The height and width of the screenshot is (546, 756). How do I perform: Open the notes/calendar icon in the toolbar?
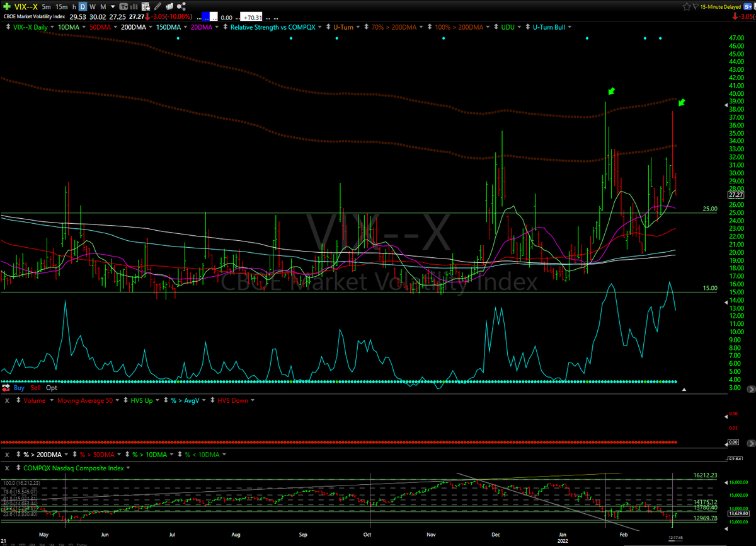click(146, 6)
